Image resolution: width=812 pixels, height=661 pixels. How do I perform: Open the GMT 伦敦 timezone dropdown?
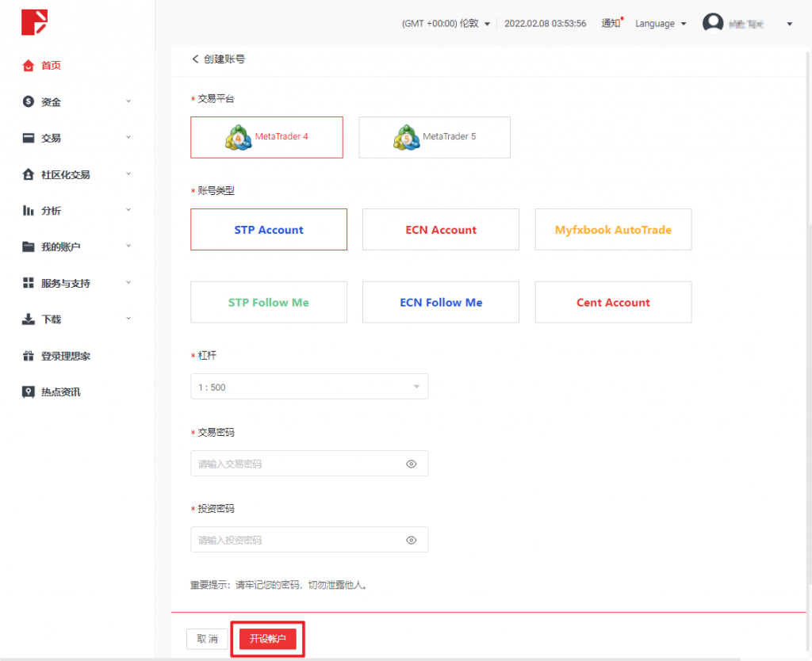tap(446, 24)
